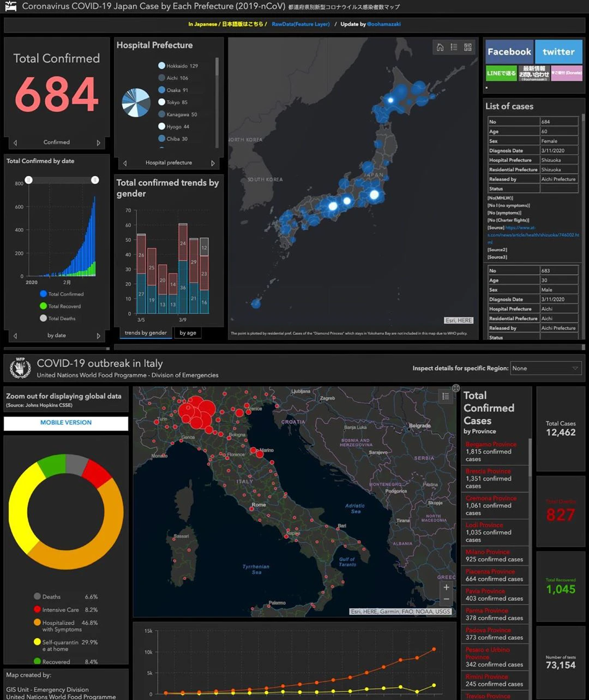Screen dimensions: 589x700
Task: Go to next Total Confirmed indicator
Action: coord(99,143)
